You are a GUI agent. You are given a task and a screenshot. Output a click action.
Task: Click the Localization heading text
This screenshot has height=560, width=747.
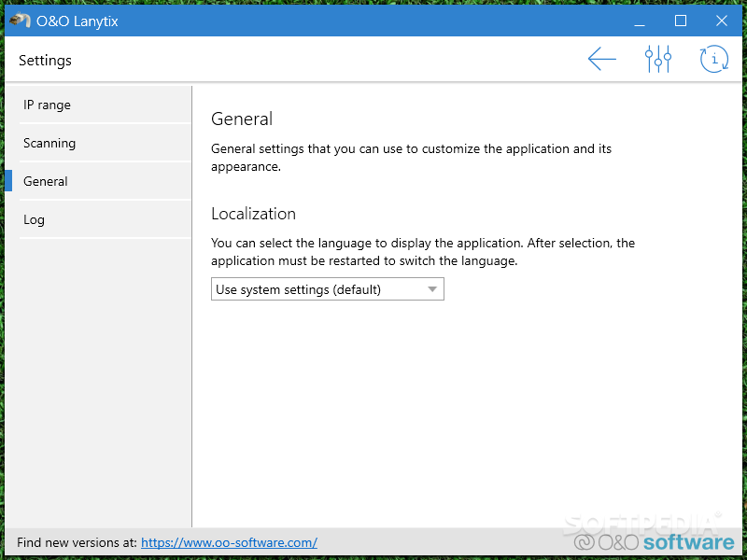(253, 214)
